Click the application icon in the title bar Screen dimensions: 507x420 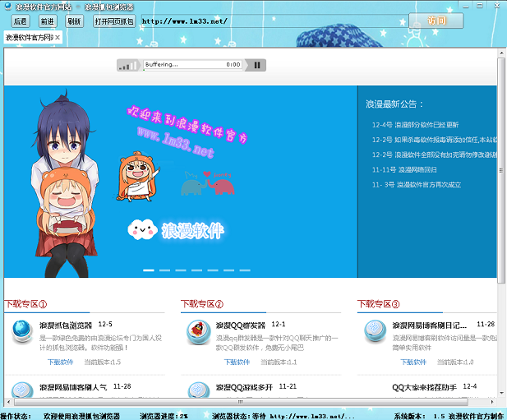point(8,6)
